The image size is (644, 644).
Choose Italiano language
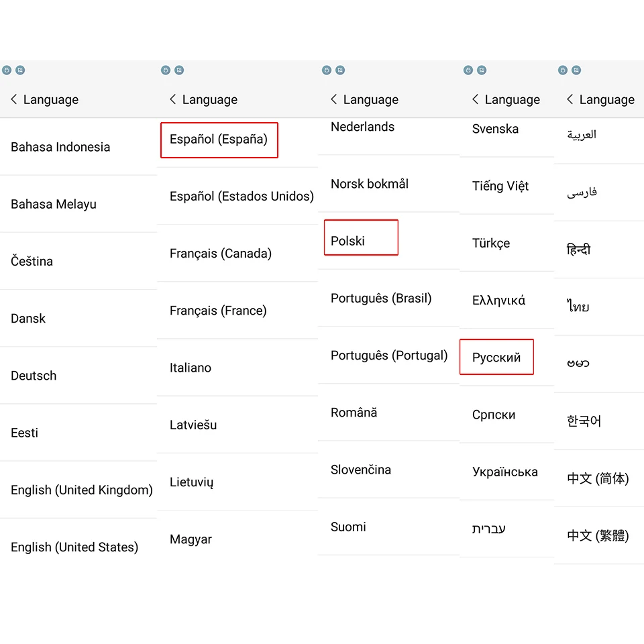point(237,368)
